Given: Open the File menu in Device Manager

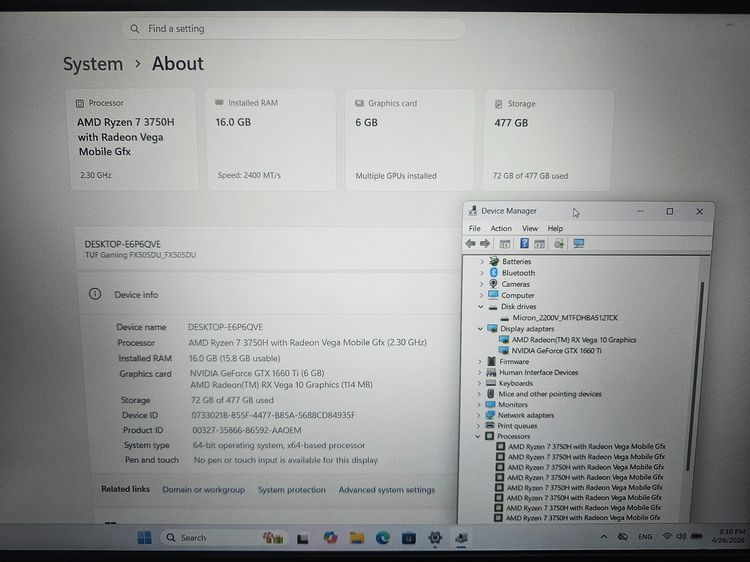Looking at the screenshot, I should coord(474,228).
